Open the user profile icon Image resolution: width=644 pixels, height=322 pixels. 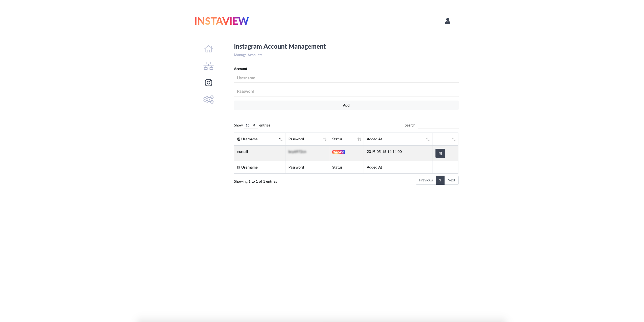click(x=448, y=21)
